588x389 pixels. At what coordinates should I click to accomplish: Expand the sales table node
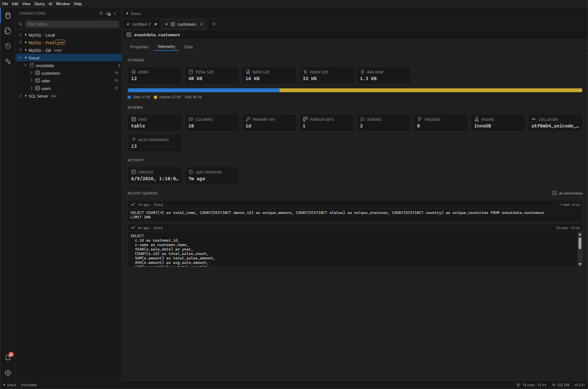tap(31, 80)
